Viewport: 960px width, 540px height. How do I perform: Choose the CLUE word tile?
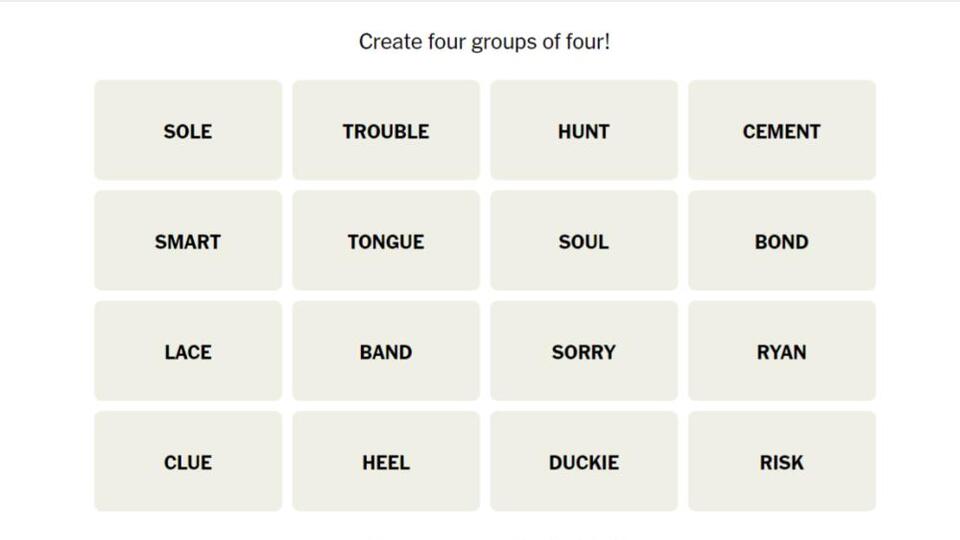tap(188, 462)
